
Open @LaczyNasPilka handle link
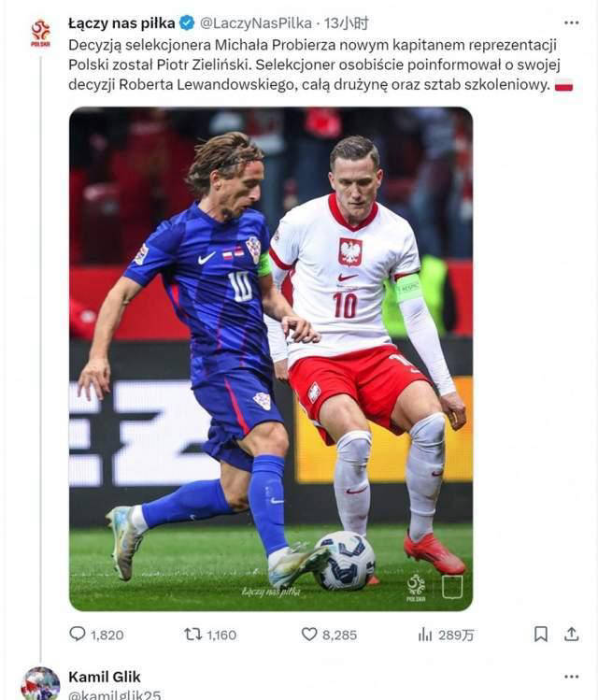tap(256, 23)
